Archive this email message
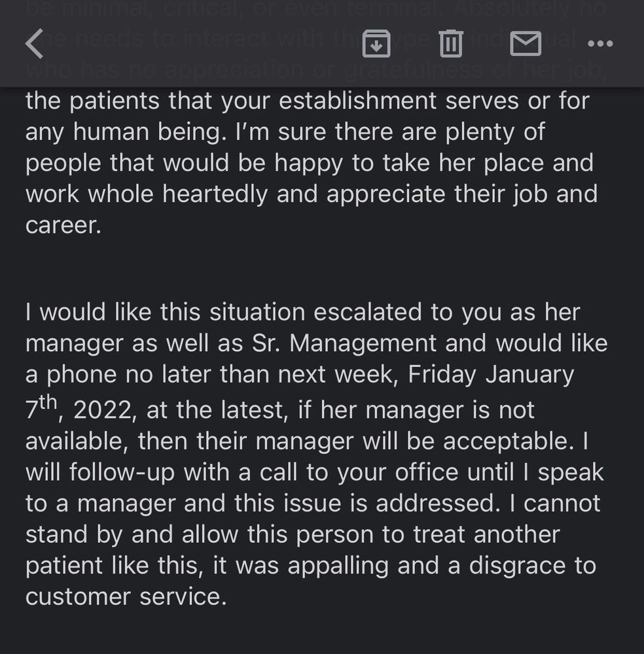 376,43
